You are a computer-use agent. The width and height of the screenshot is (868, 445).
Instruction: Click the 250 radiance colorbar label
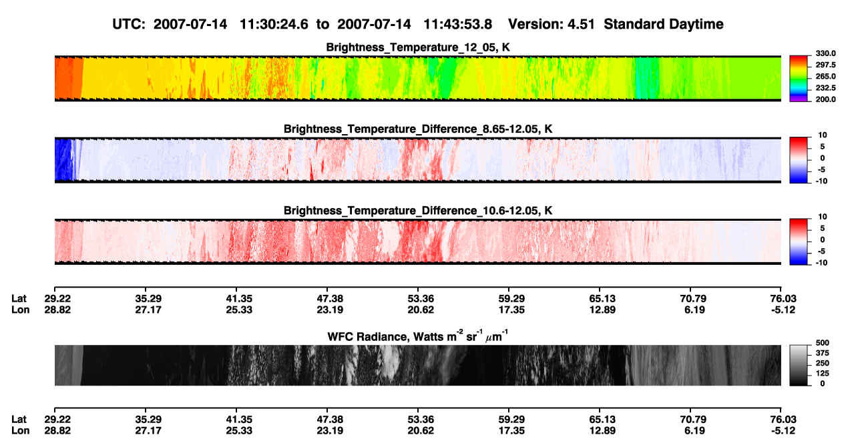821,363
